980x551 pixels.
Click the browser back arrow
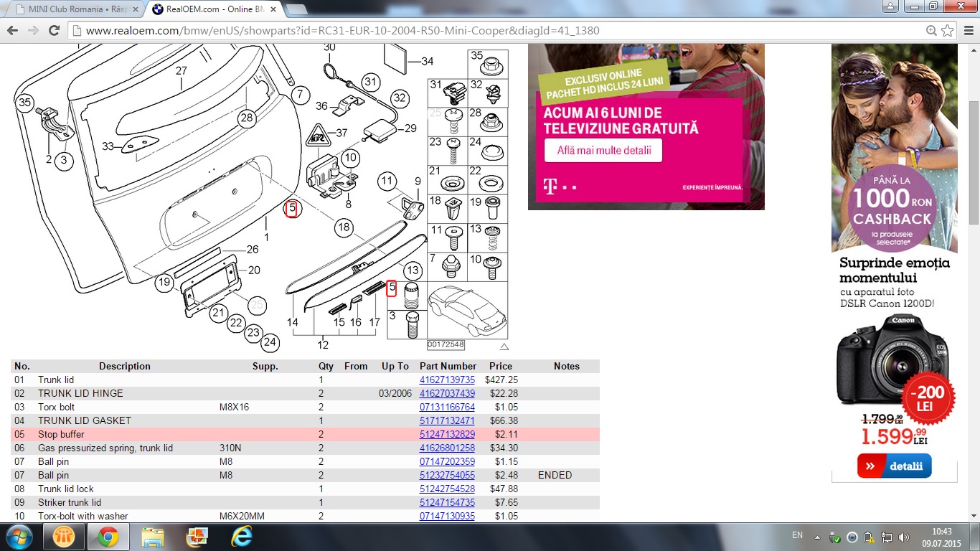[13, 31]
